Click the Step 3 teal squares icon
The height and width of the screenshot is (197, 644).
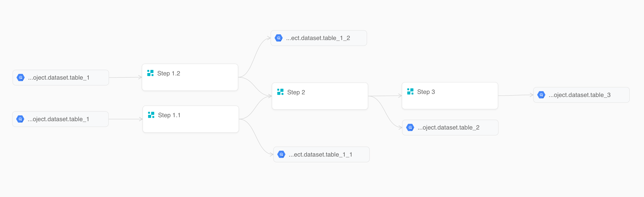coord(410,91)
